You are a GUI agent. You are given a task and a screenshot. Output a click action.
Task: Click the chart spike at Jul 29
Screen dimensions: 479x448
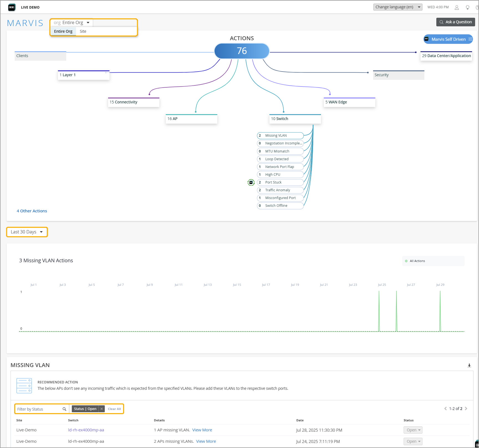440,311
